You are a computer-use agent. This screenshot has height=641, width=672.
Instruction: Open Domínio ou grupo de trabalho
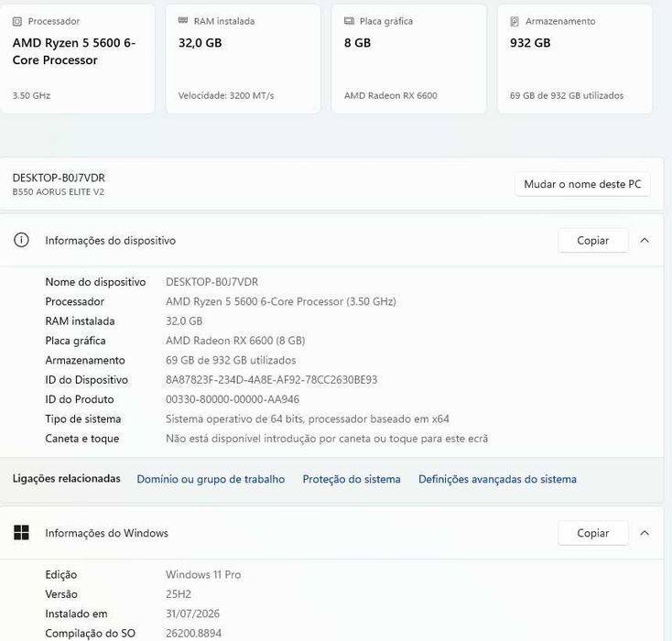click(x=211, y=479)
